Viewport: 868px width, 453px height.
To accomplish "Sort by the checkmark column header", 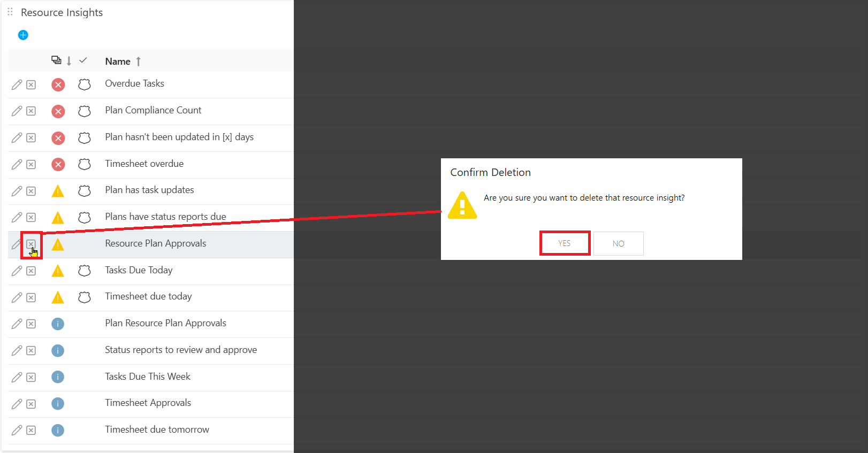I will pyautogui.click(x=83, y=60).
